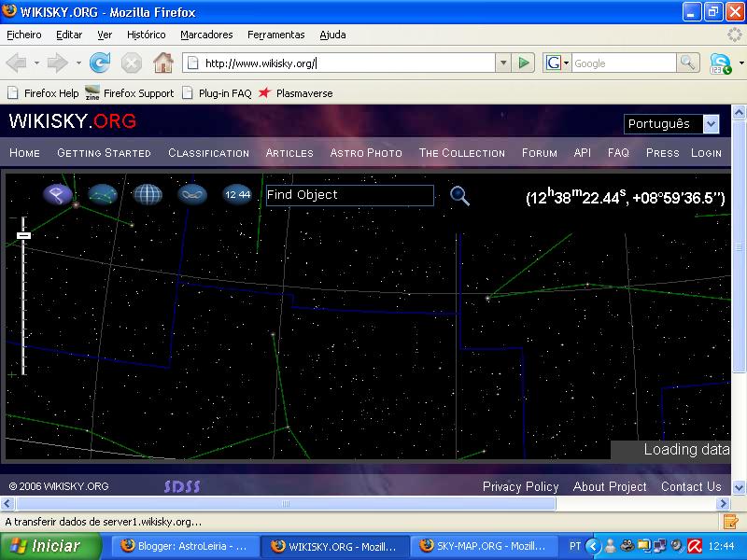Open The Collection page
Screen dimensions: 747x560
(x=461, y=153)
